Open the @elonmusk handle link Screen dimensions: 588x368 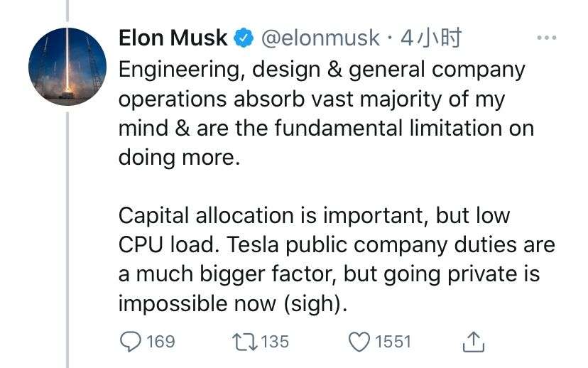(320, 38)
